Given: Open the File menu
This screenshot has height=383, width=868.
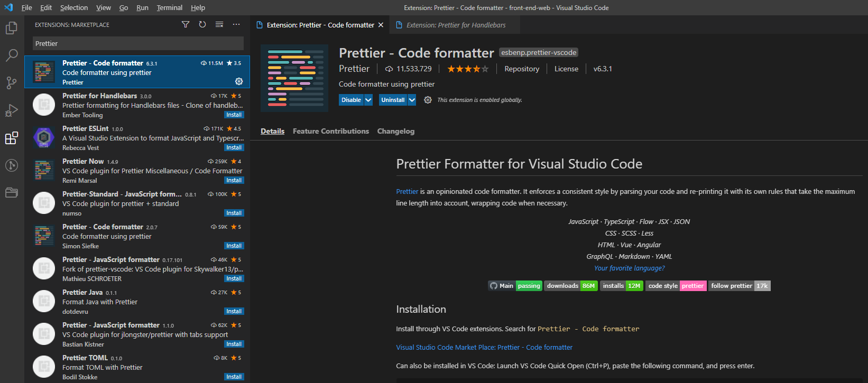Looking at the screenshot, I should 27,7.
